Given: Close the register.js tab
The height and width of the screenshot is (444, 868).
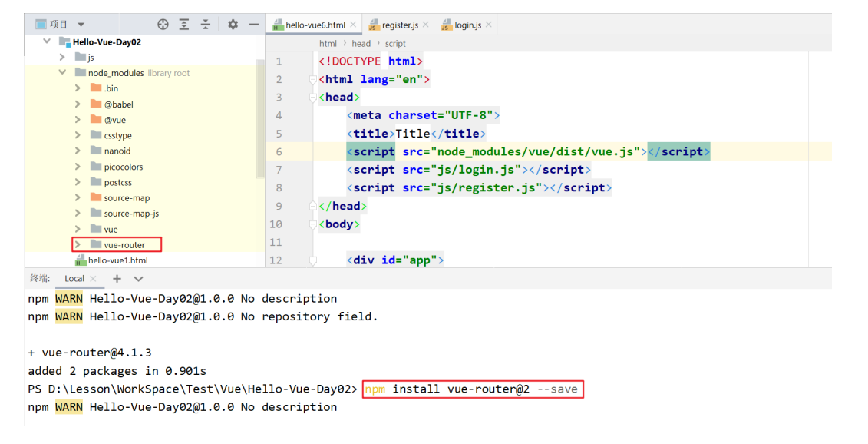Looking at the screenshot, I should tap(426, 25).
